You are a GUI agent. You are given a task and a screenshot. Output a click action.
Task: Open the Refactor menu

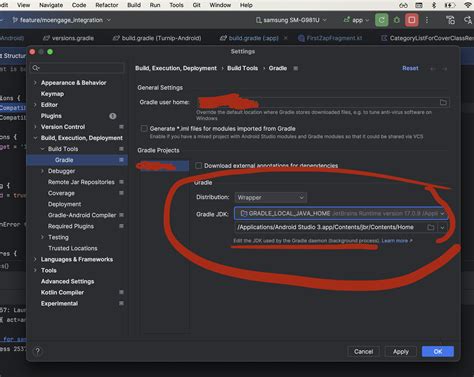click(107, 5)
